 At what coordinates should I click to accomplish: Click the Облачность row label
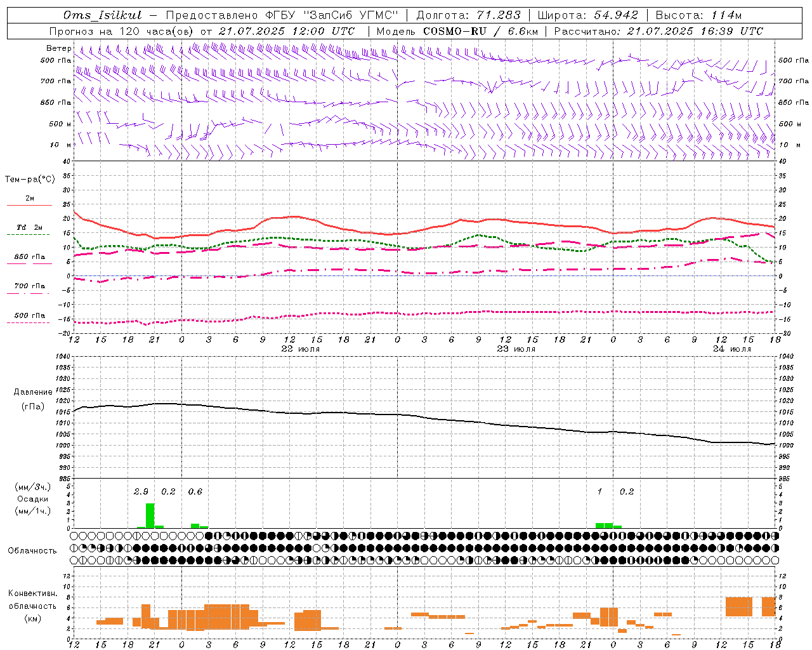tap(32, 550)
